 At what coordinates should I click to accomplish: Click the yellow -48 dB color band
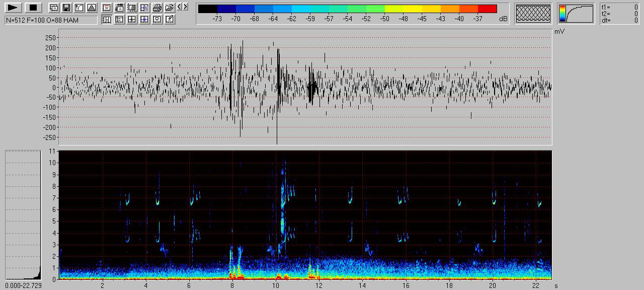(403, 9)
